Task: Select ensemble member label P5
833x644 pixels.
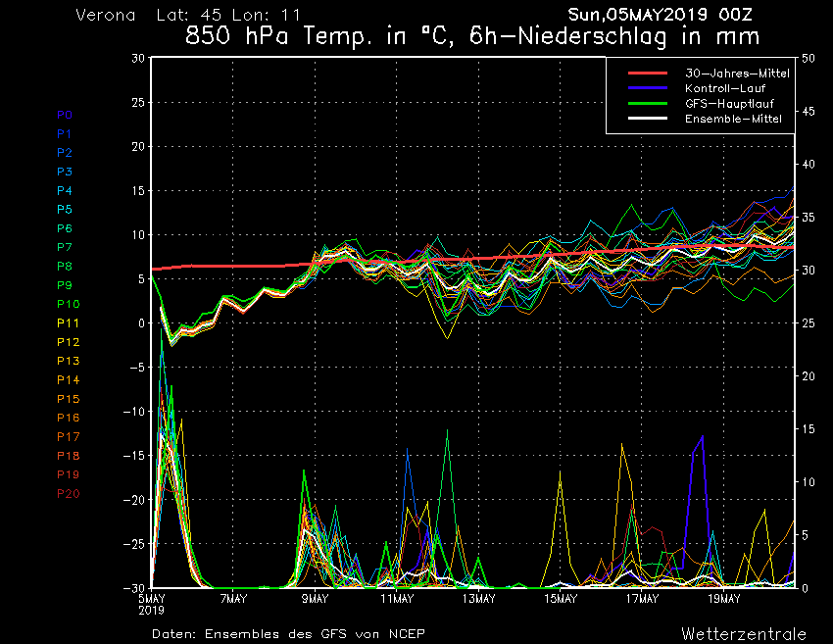Action: [65, 210]
